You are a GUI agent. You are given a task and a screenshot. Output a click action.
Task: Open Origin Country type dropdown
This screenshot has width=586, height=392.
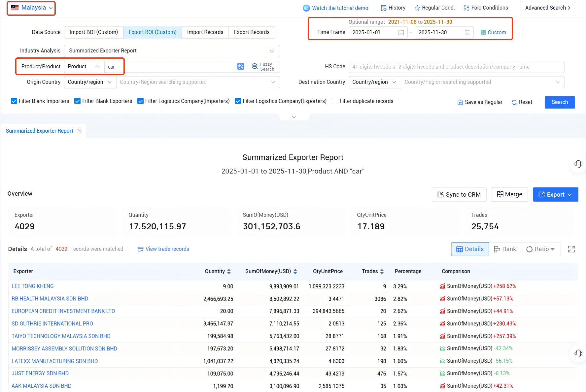90,82
